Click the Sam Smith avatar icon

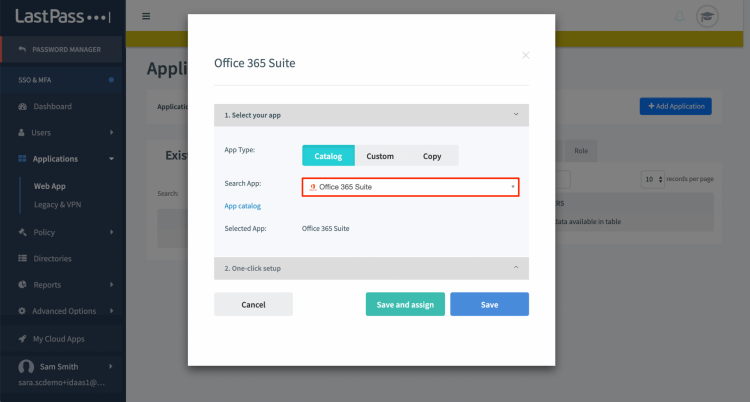(26, 367)
